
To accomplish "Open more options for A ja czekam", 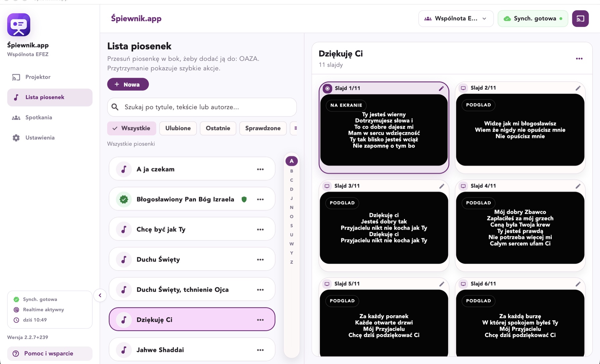I will point(260,169).
